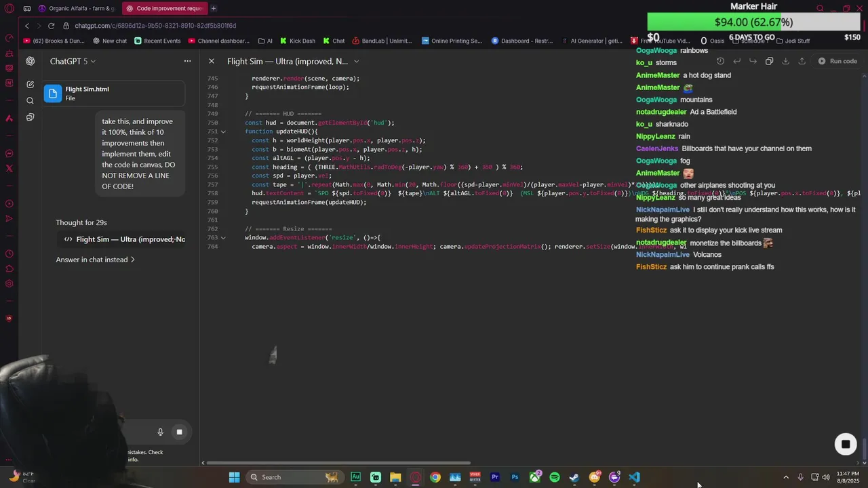868x488 pixels.
Task: Open the library icon in ChatGPT sidebar
Action: point(31,117)
